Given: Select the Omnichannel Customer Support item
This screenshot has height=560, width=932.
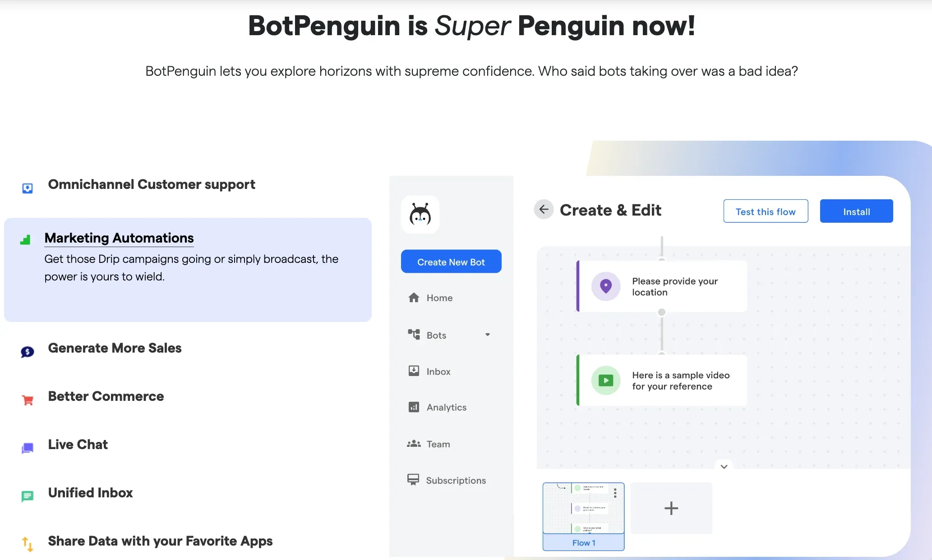Looking at the screenshot, I should pos(151,184).
